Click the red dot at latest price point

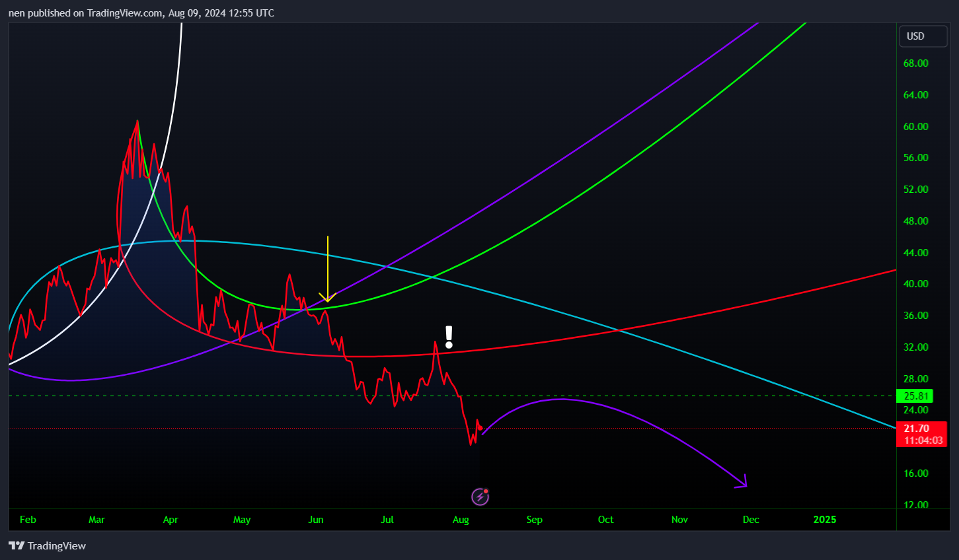click(x=480, y=428)
